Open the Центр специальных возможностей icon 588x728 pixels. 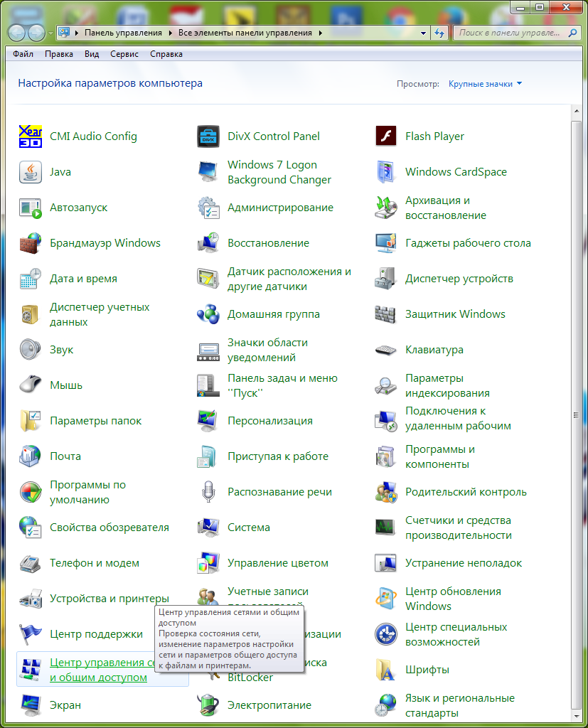tap(386, 634)
